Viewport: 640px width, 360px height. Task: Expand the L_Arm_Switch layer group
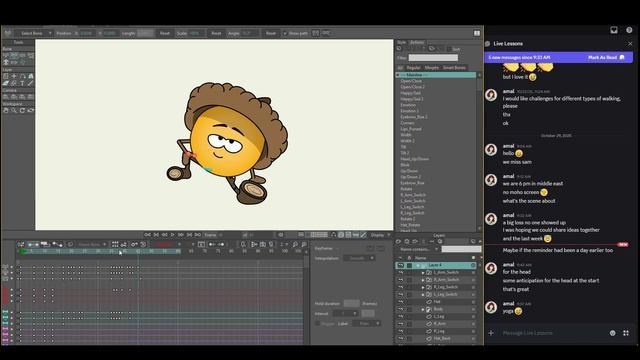(x=423, y=273)
